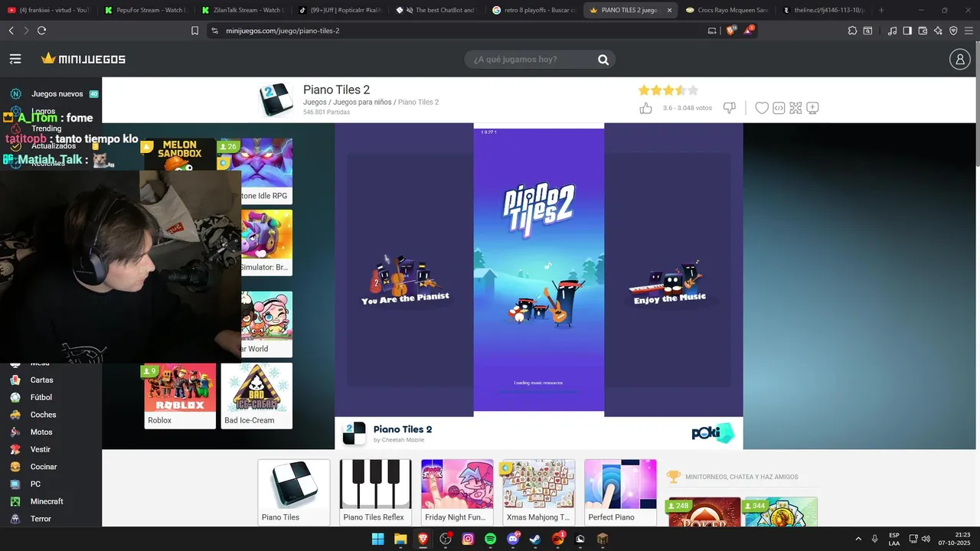
Task: Click the Brave Shields icon in address bar
Action: coord(730,31)
